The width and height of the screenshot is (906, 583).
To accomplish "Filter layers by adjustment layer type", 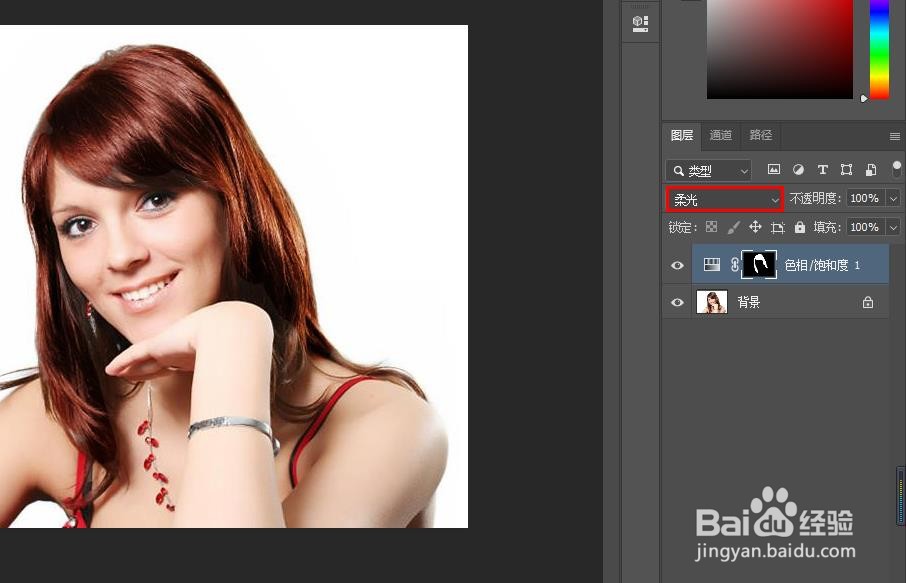I will coord(798,169).
